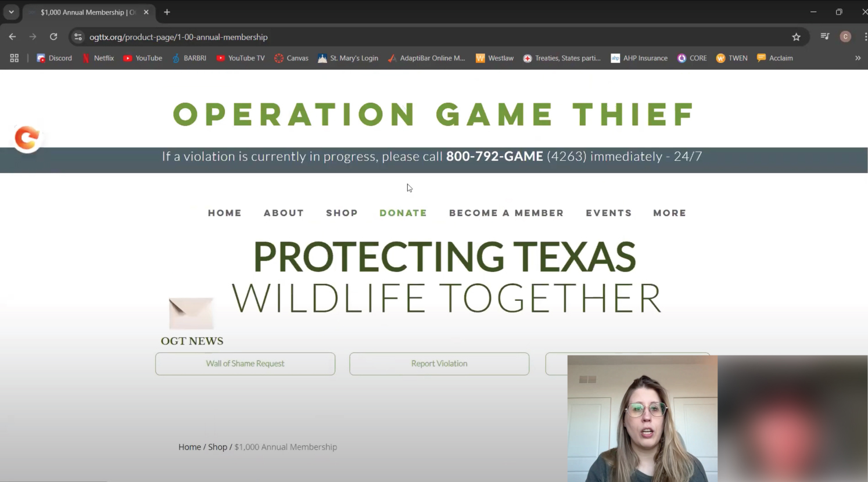Click the Canvas bookmark icon
The height and width of the screenshot is (482, 868).
click(279, 58)
